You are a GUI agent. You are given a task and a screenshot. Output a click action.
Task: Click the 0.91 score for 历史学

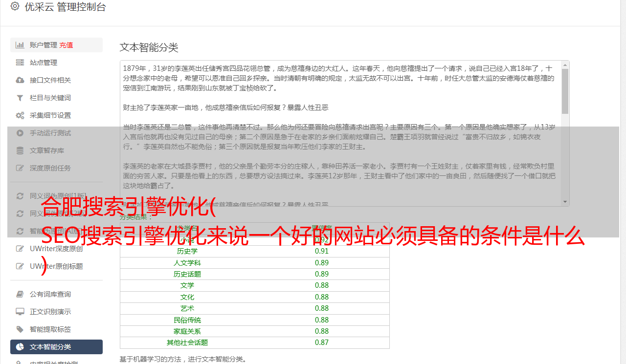pos(322,251)
